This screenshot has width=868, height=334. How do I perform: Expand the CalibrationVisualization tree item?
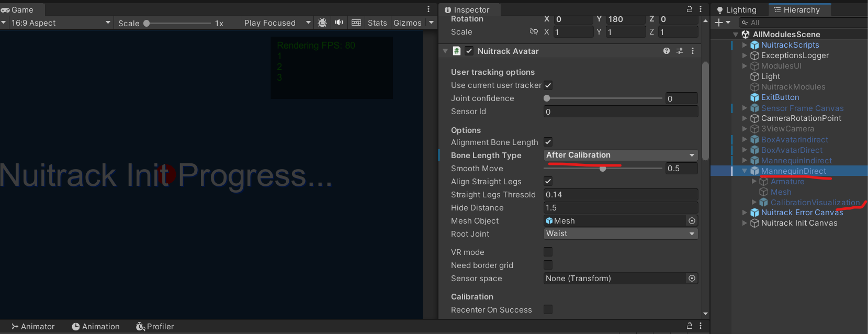click(x=754, y=203)
